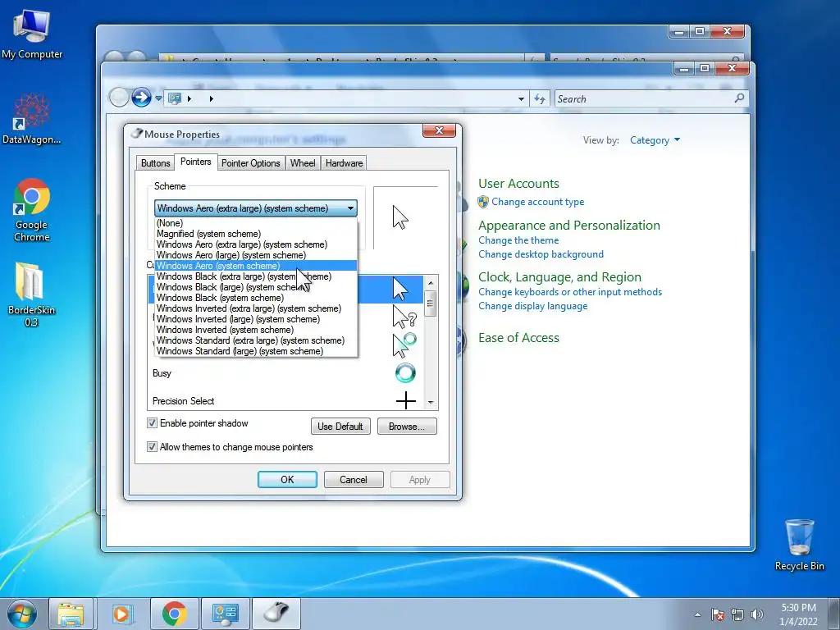
Task: Switch to the Hardware tab
Action: 344,163
